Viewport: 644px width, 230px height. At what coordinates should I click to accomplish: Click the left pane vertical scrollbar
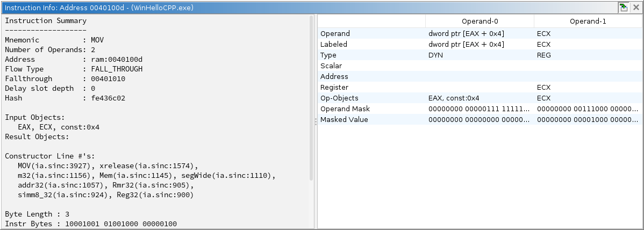pos(311,97)
